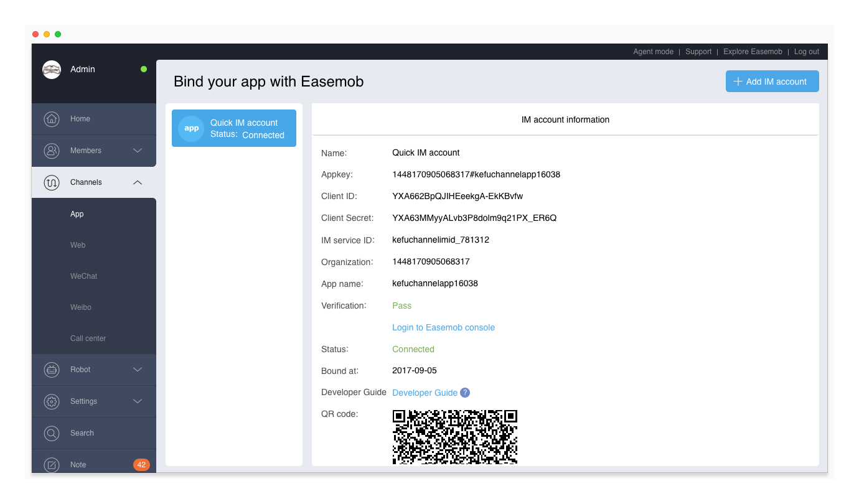Click the Bind your app with Easemob heading
Image resolution: width=859 pixels, height=504 pixels.
click(x=268, y=82)
